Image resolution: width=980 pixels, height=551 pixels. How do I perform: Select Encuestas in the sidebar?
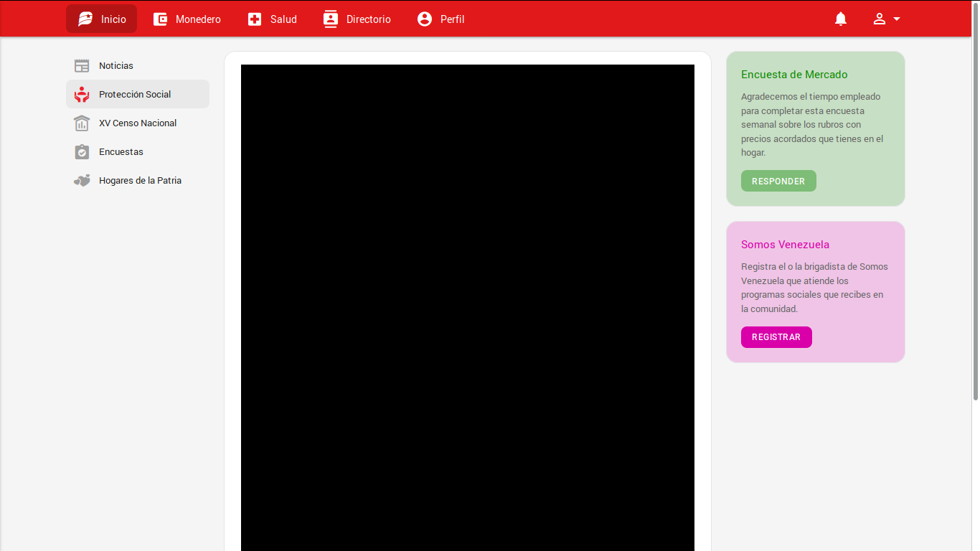point(121,152)
